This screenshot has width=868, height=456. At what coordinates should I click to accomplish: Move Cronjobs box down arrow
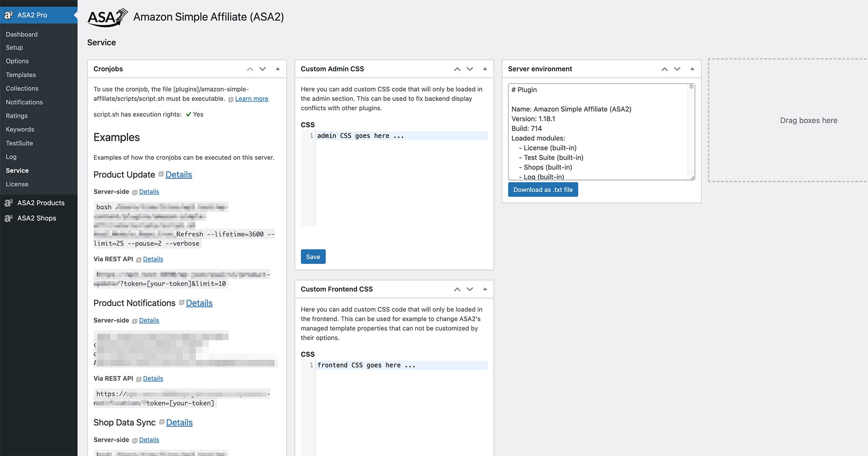click(263, 69)
